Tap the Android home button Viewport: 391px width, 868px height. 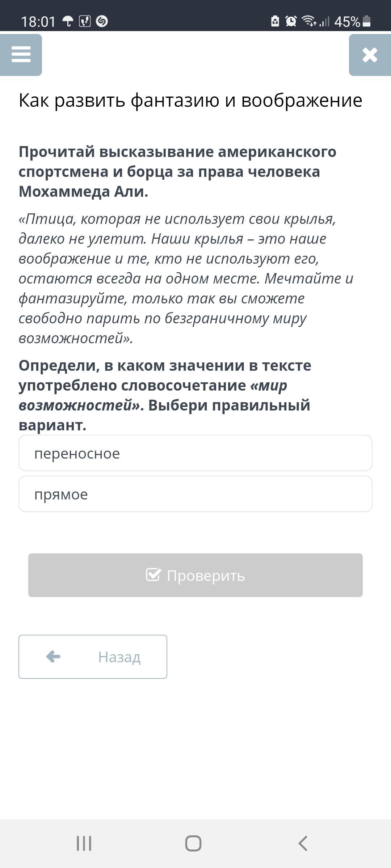(x=193, y=844)
